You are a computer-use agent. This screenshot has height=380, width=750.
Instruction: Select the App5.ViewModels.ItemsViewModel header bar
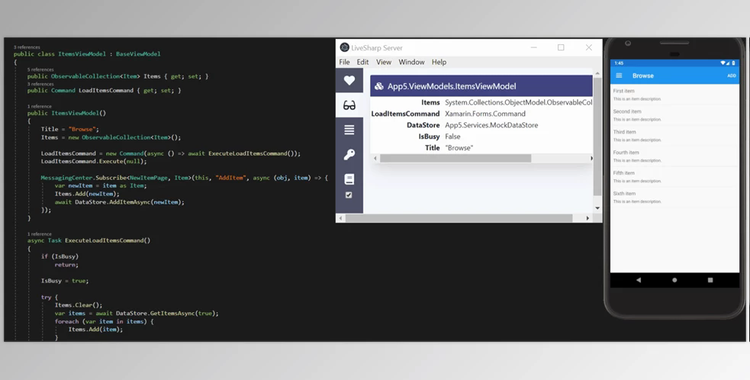click(x=481, y=86)
